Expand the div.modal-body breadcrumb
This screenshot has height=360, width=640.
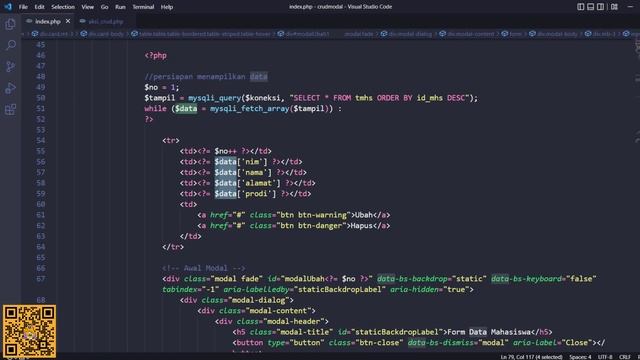tap(553, 34)
